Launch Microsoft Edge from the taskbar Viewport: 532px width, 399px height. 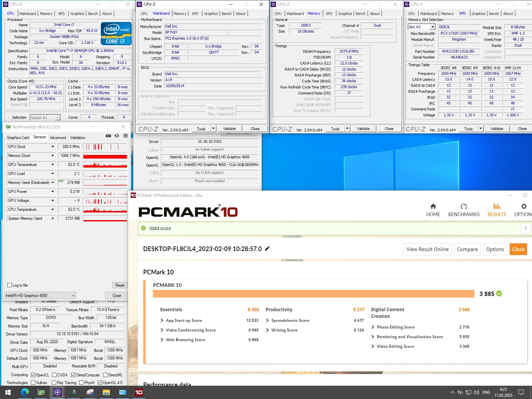tap(25, 392)
